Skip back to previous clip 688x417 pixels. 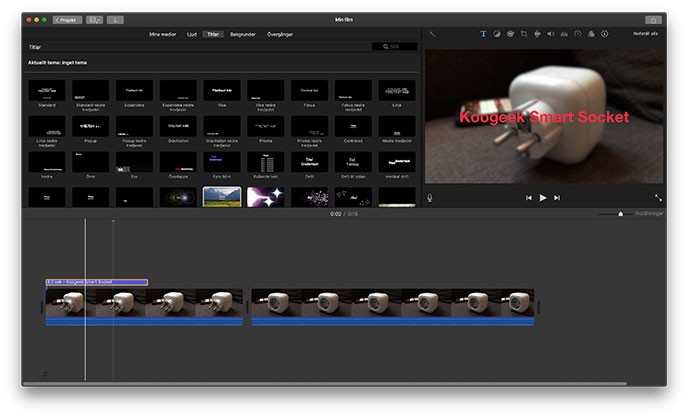pos(529,198)
